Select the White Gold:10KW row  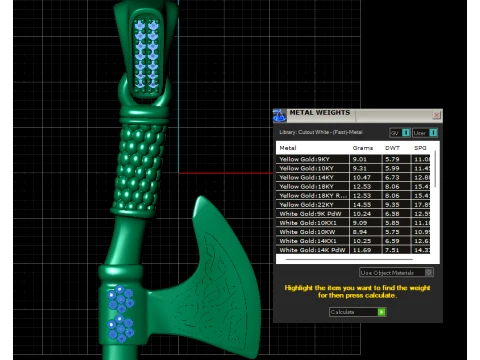(353, 232)
